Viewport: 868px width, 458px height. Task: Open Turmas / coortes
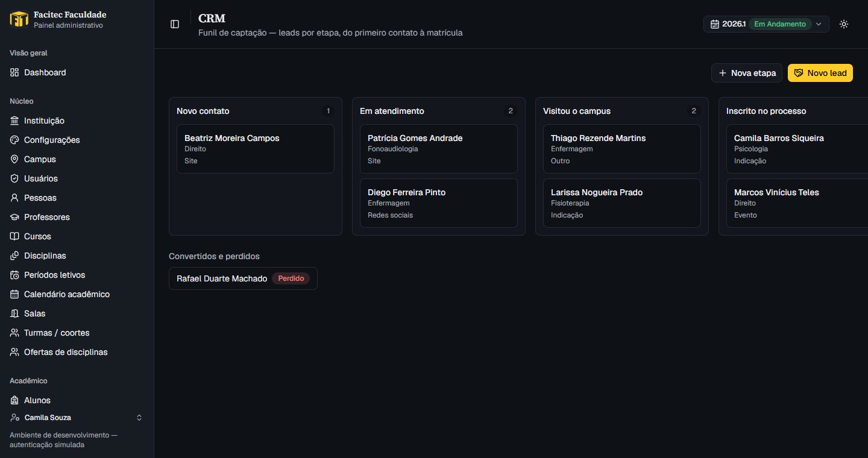[77, 333]
